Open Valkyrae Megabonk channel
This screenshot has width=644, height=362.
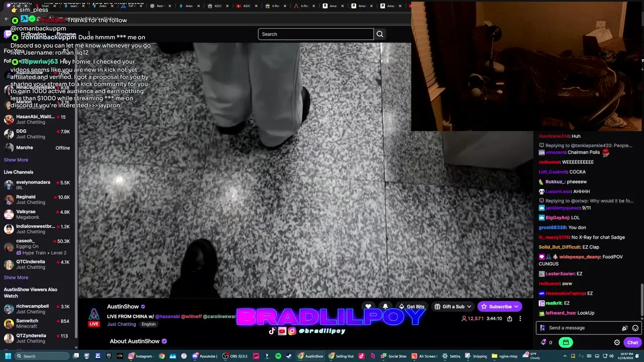pos(38,214)
